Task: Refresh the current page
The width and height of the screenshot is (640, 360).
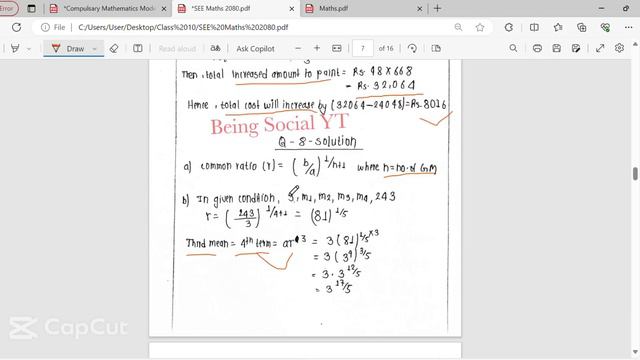Action: [x=16, y=27]
